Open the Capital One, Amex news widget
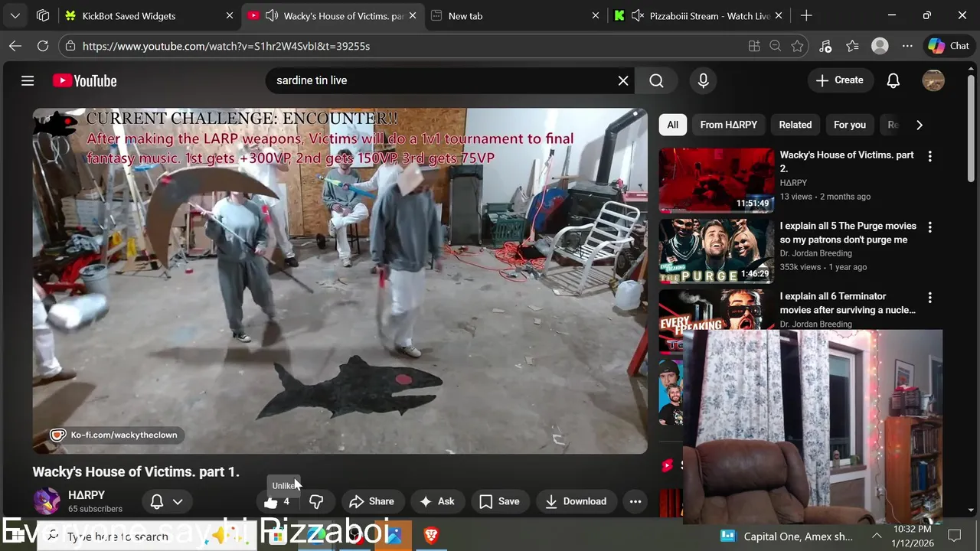This screenshot has width=980, height=551. (x=786, y=536)
